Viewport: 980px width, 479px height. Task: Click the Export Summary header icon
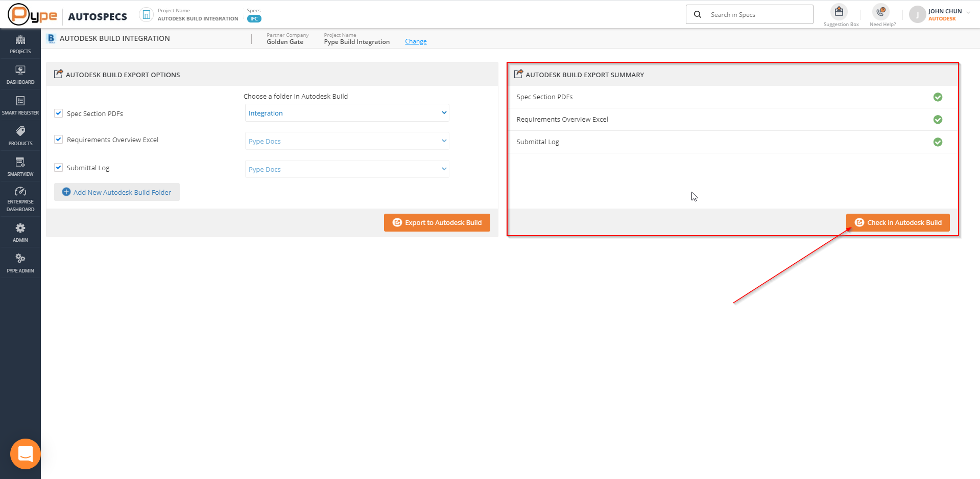pyautogui.click(x=518, y=74)
